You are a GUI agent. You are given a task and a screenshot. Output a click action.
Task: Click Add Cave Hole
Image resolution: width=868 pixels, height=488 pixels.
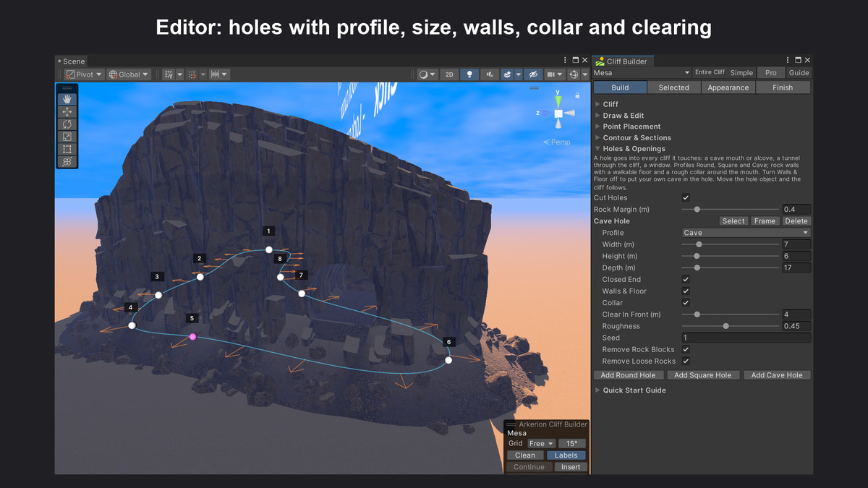pos(777,375)
